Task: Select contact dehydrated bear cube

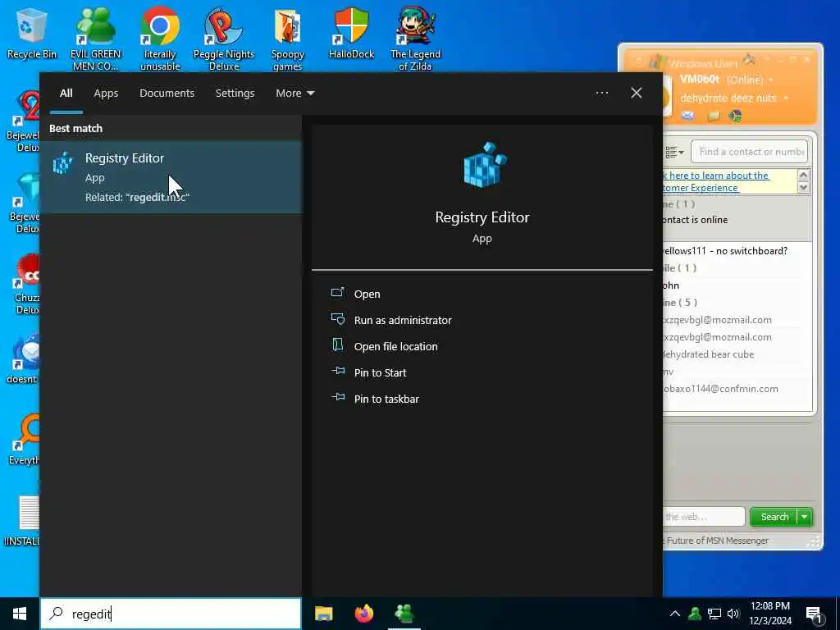Action: 708,354
